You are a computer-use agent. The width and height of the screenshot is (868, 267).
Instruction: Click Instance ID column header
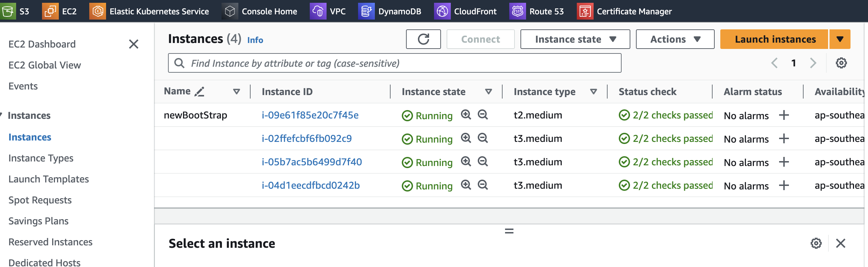click(x=287, y=92)
